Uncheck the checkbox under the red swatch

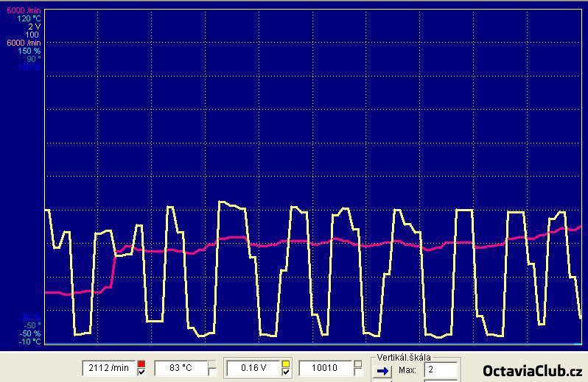[141, 372]
